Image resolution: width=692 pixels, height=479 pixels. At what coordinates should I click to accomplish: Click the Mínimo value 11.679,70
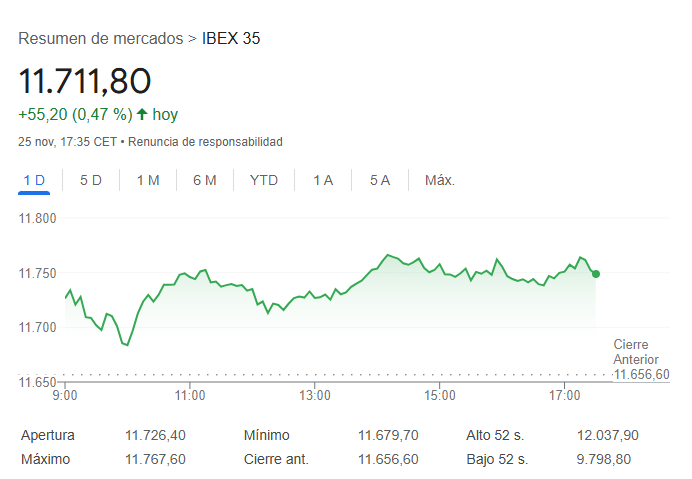click(x=388, y=435)
